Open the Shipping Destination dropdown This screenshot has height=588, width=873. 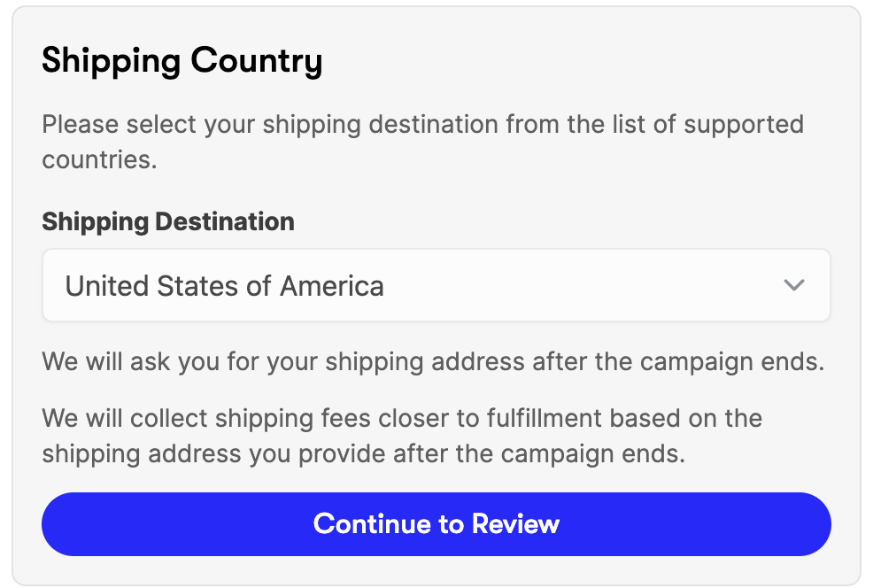pyautogui.click(x=436, y=285)
